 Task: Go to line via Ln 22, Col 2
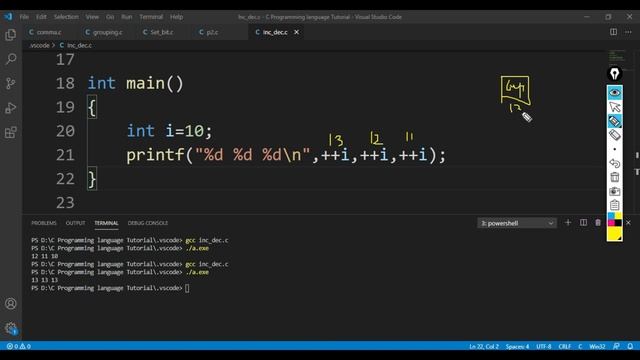tap(484, 347)
